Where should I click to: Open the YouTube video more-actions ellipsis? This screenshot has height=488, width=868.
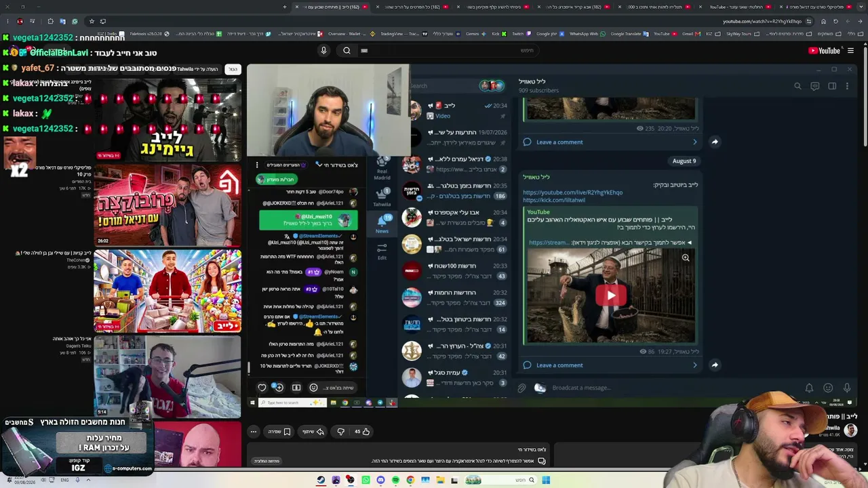254,431
